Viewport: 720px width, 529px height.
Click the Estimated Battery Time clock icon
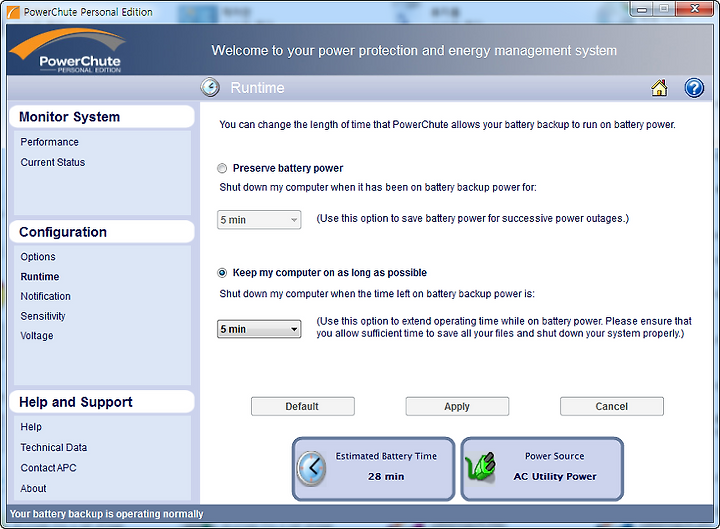pos(311,468)
